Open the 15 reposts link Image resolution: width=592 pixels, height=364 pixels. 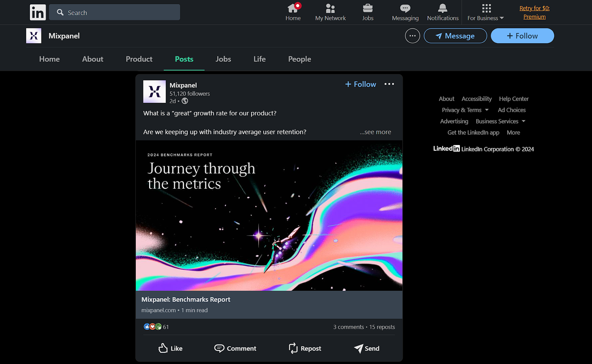[382, 327]
